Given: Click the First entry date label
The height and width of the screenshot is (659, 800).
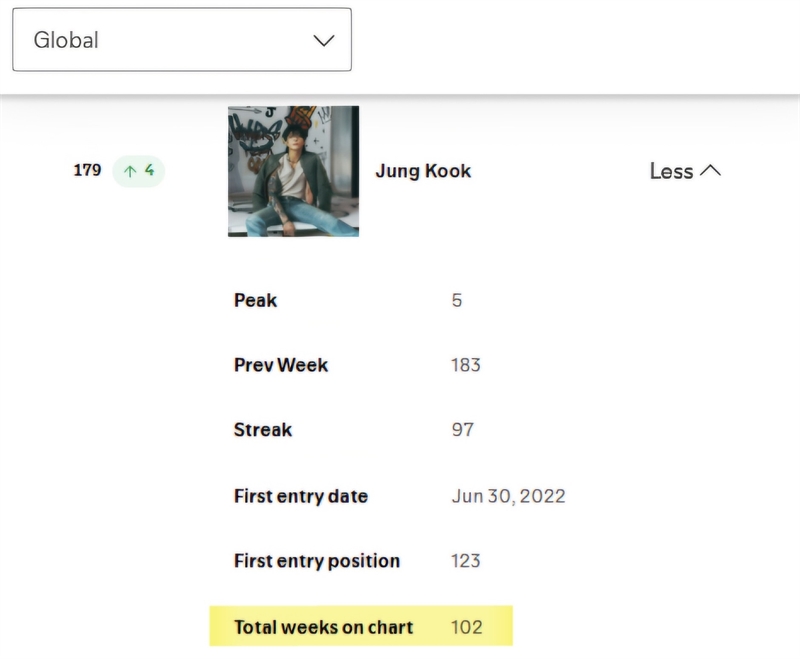Looking at the screenshot, I should tap(301, 496).
